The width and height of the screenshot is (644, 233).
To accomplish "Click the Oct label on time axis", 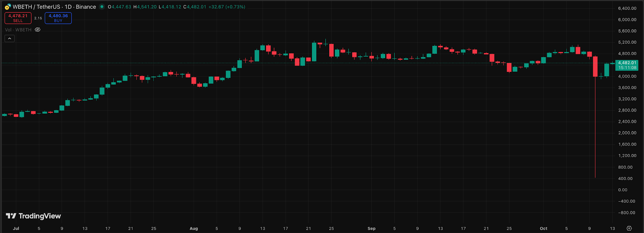I will point(543,229).
